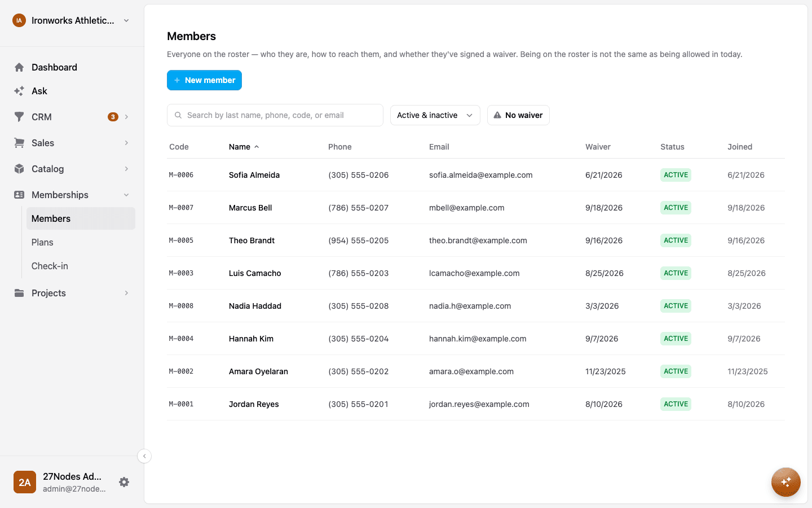The height and width of the screenshot is (508, 812).
Task: Click the Ironworks Athletic IA logo avatar
Action: 19,20
